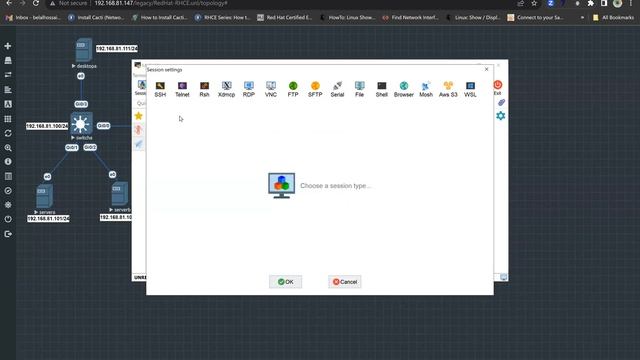Screen dimensions: 640x360
Task: Open the networks sidebar icon
Action: pos(8,75)
